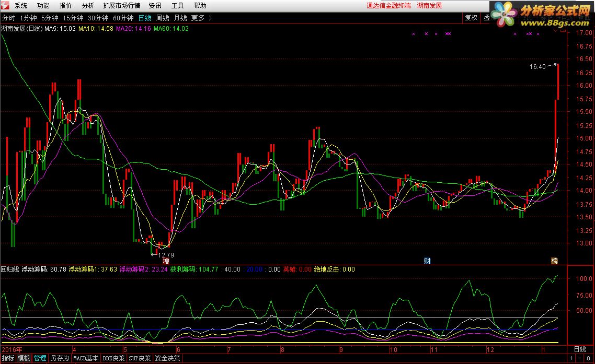Click the month 6 timeline marker

[x=178, y=349]
